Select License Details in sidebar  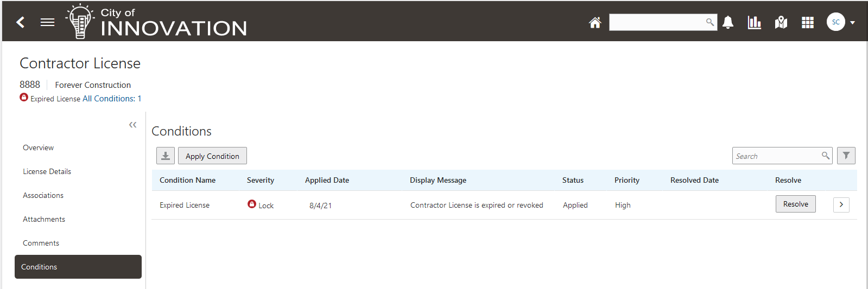coord(47,171)
